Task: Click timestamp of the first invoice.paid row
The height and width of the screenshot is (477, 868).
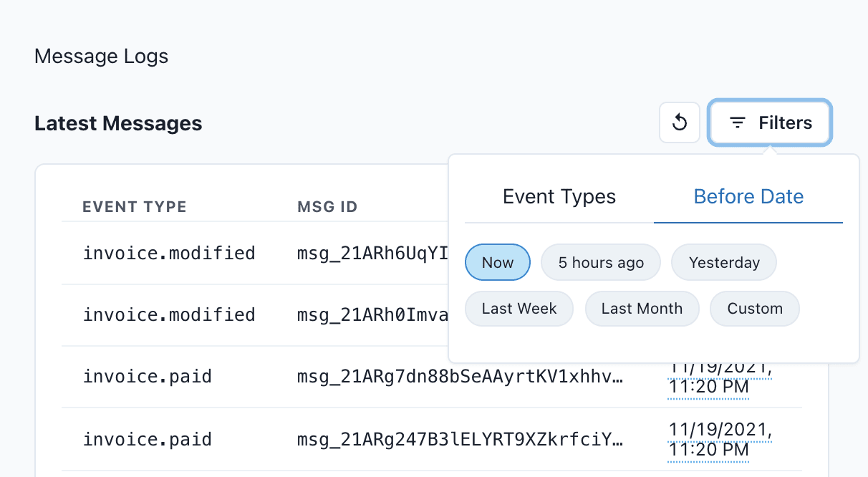Action: (719, 378)
